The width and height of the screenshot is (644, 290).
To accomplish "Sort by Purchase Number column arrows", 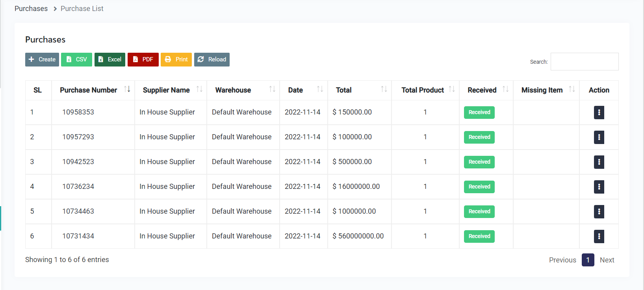I will point(127,90).
